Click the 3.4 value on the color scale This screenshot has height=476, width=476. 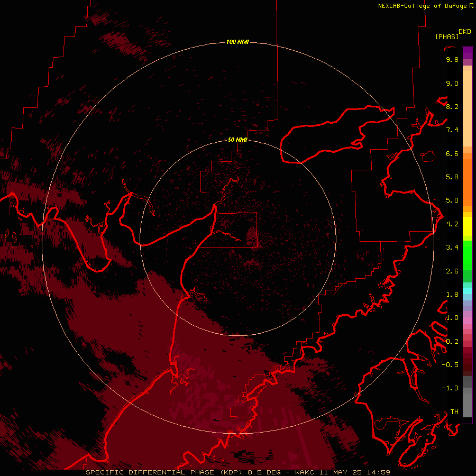452,247
